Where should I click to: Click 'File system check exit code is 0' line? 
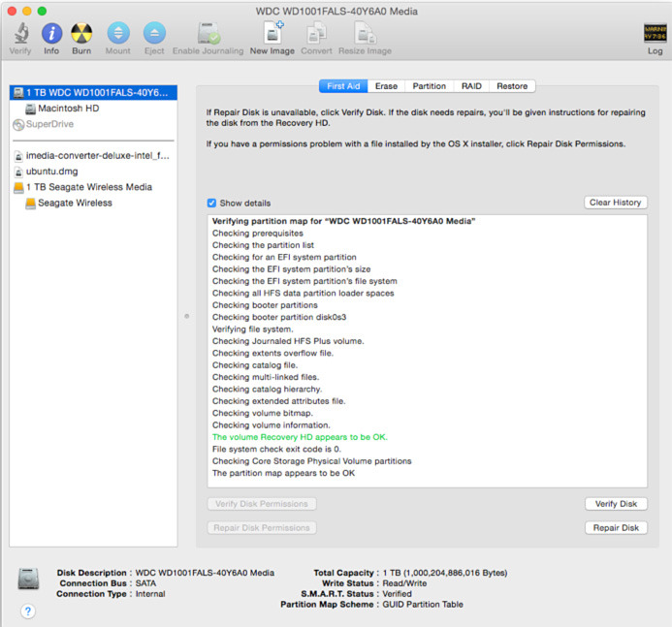(276, 450)
